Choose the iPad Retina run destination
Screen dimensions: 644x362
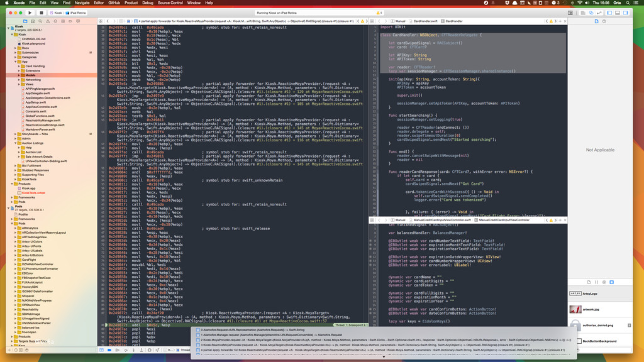(76, 13)
